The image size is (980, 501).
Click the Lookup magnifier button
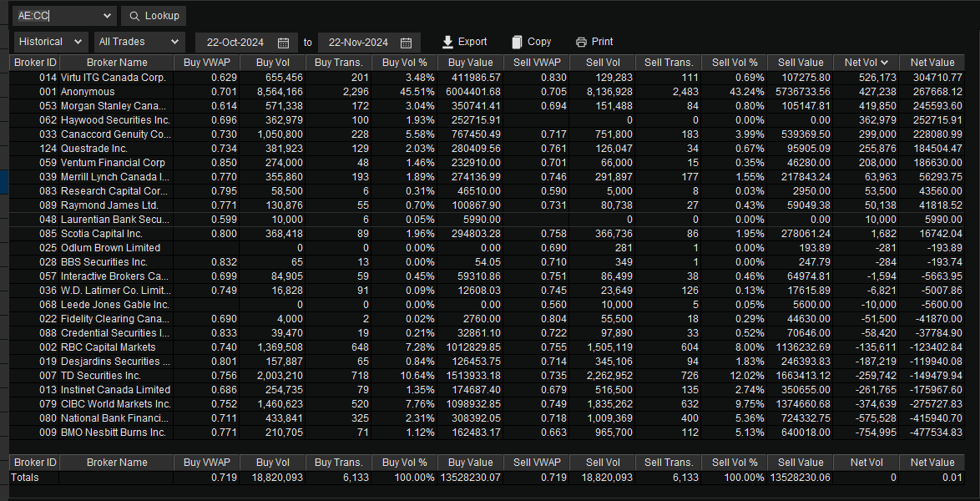[153, 16]
